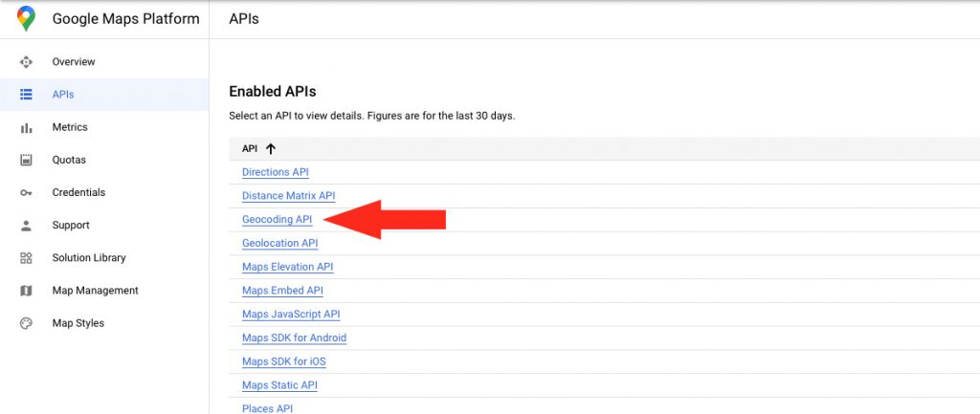980x414 pixels.
Task: Open Solution Library in sidebar
Action: pos(89,258)
